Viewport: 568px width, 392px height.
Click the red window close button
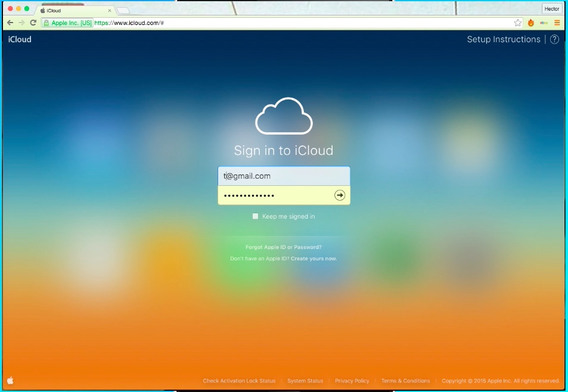coord(10,9)
